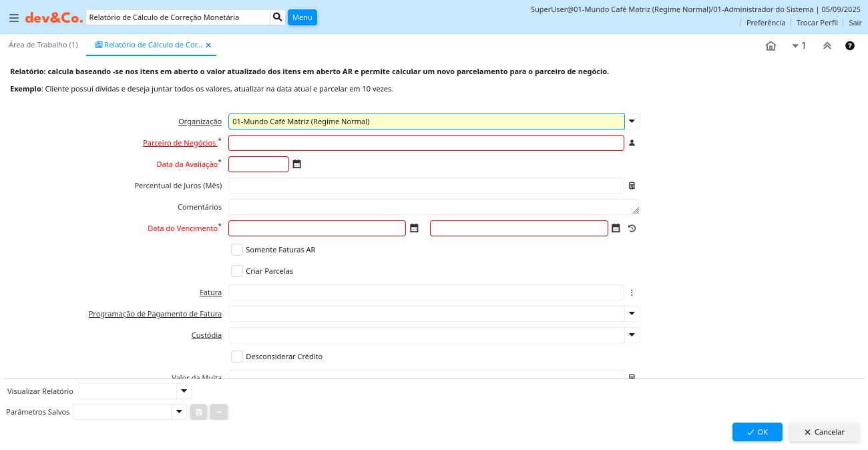Click the Trocar Perfil link

tap(817, 23)
